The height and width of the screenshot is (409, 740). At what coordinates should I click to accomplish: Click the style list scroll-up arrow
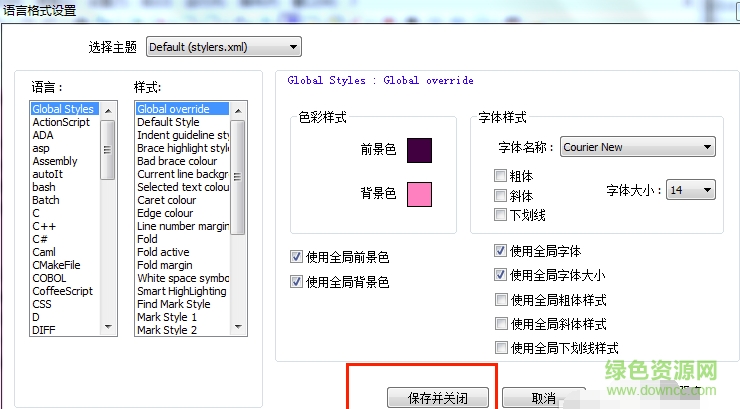click(239, 108)
